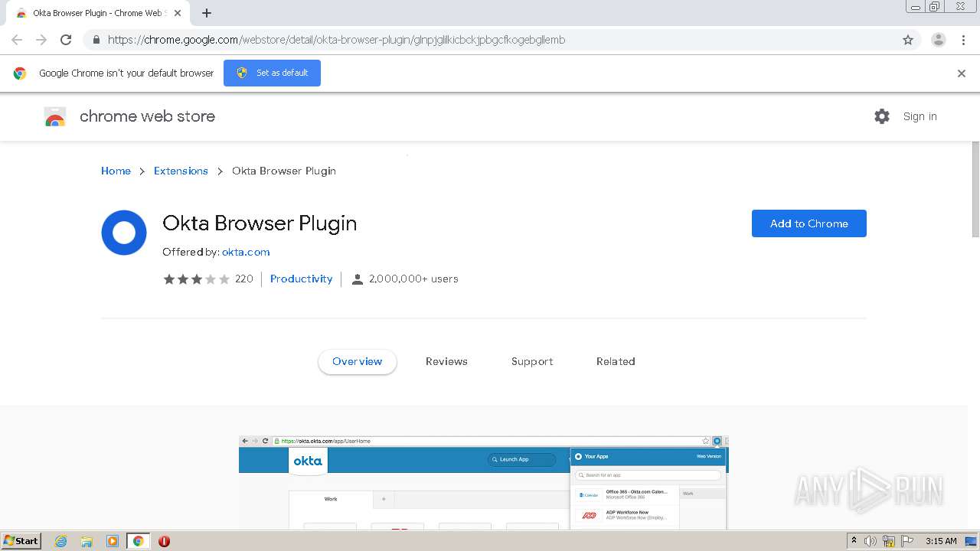Reload the page with the refresh icon
Image resolution: width=980 pixels, height=551 pixels.
[66, 40]
